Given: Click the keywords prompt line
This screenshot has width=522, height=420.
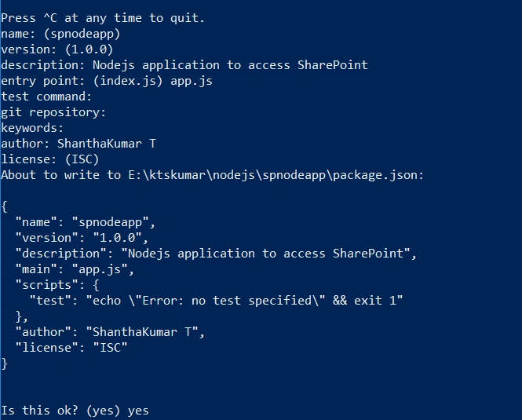Looking at the screenshot, I should (32, 128).
